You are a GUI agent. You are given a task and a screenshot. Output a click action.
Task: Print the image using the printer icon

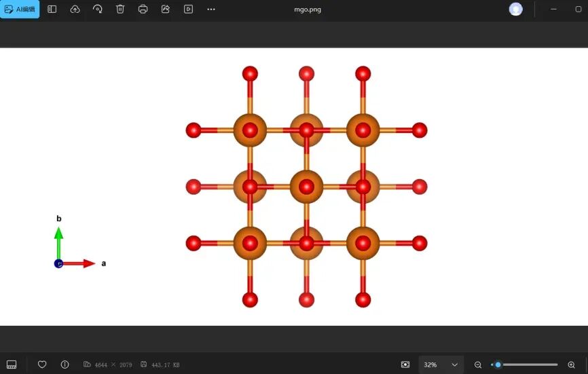[143, 10]
